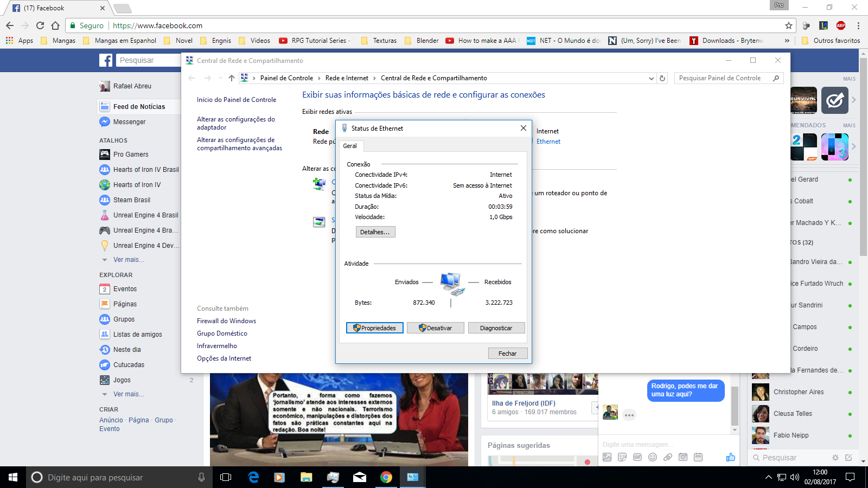Open Feed de Notícias
The image size is (868, 488).
point(139,107)
